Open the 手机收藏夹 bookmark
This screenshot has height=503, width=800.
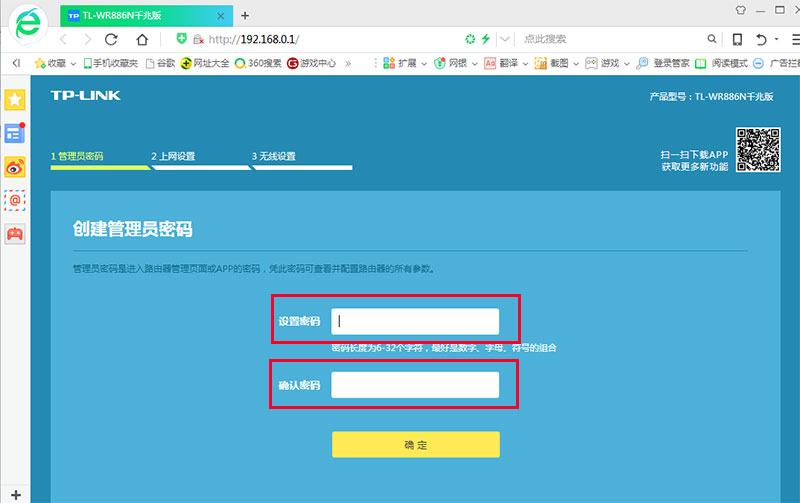pos(111,63)
